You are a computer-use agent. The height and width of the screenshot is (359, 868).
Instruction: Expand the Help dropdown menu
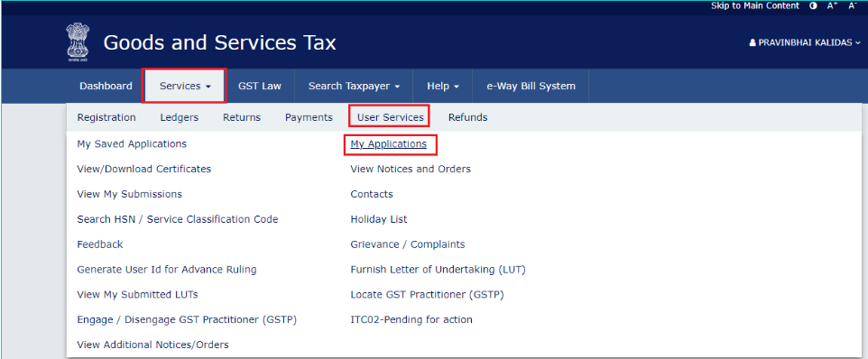(x=443, y=86)
